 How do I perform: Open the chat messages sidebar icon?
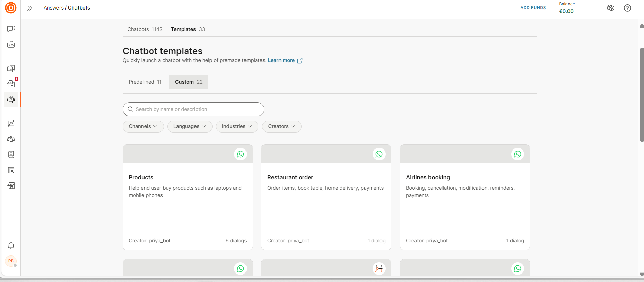tap(11, 29)
